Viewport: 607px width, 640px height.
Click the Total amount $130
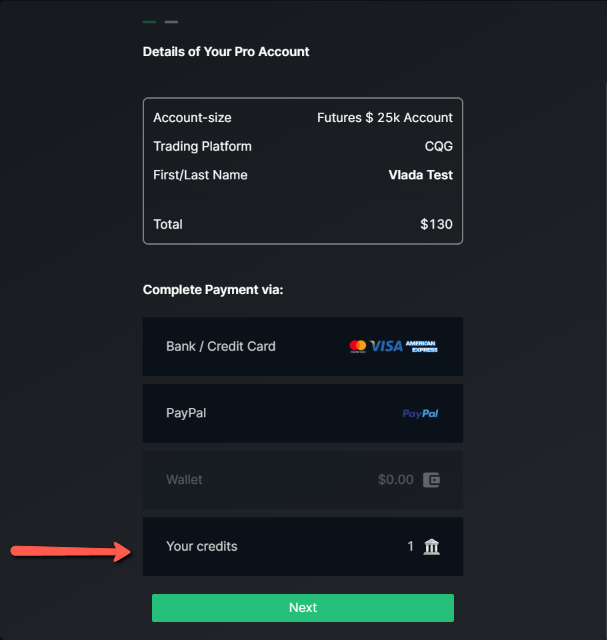[436, 224]
